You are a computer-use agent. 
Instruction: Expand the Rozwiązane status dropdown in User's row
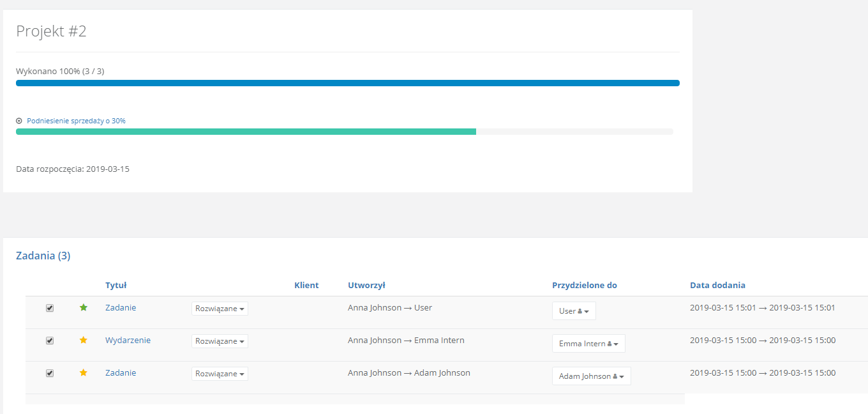click(220, 309)
